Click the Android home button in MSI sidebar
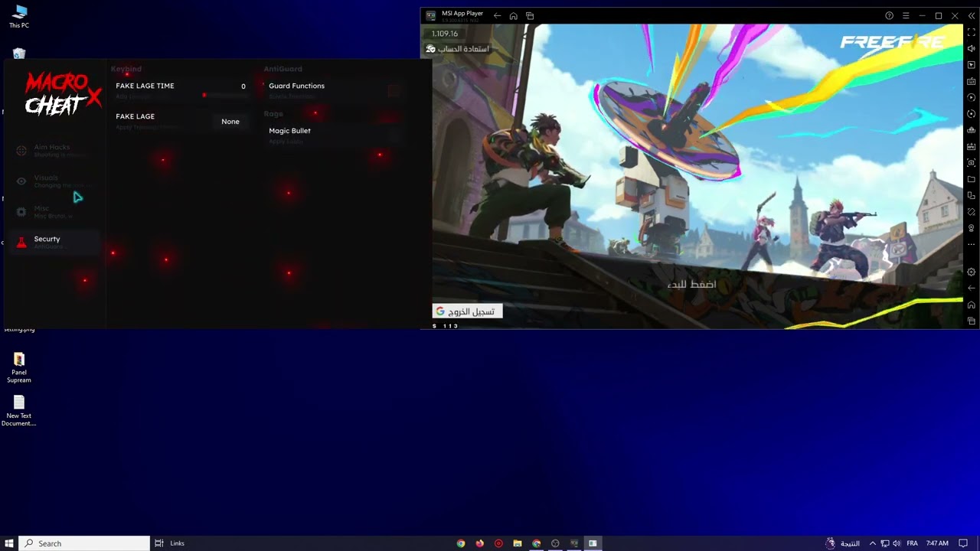 click(972, 305)
